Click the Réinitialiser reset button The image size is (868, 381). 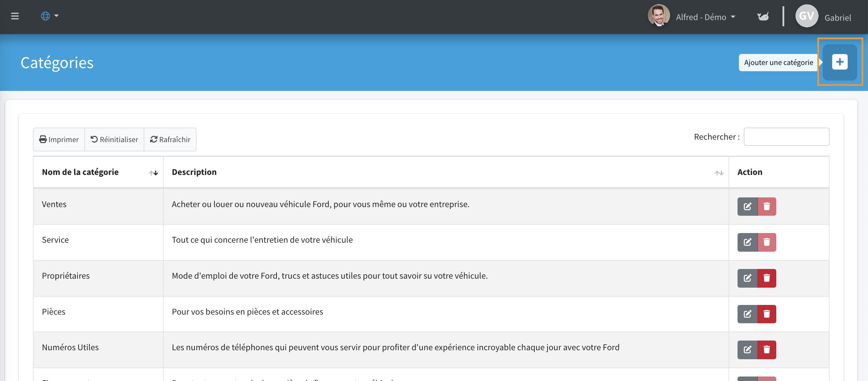tap(114, 139)
